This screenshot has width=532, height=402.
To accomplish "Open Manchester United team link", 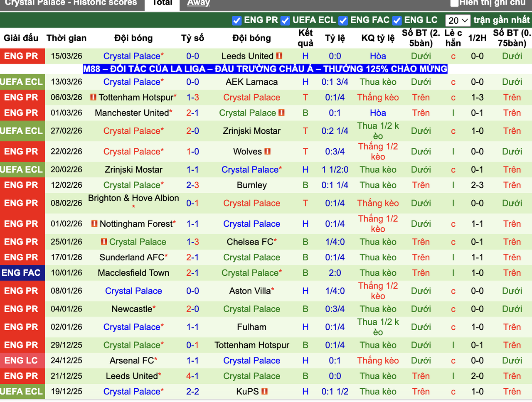I will pos(132,113).
